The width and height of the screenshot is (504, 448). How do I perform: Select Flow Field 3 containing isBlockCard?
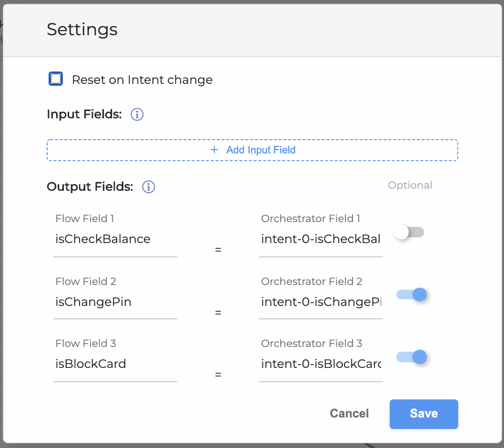tap(115, 364)
